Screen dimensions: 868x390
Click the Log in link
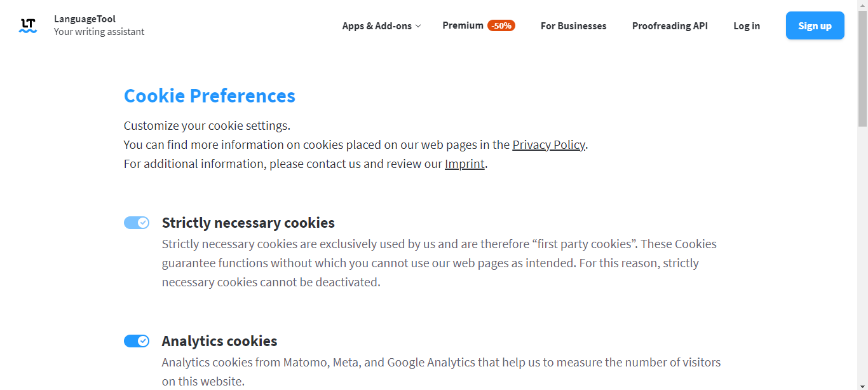pyautogui.click(x=747, y=26)
